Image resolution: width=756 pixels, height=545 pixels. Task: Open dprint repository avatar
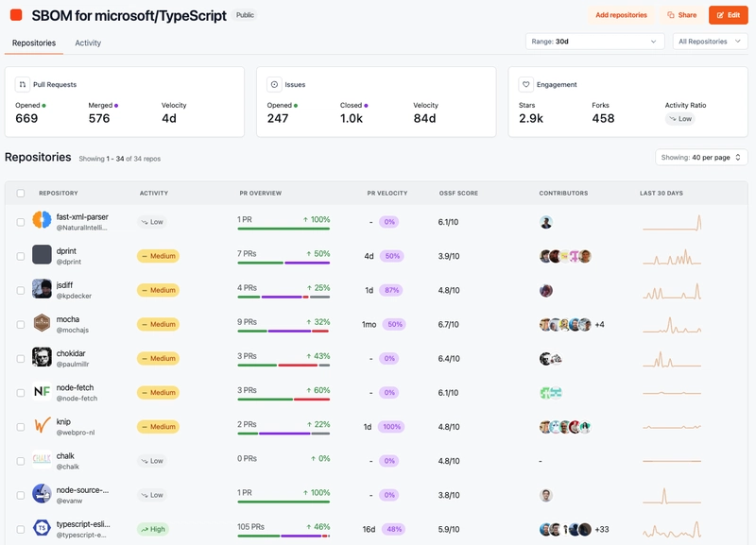42,254
